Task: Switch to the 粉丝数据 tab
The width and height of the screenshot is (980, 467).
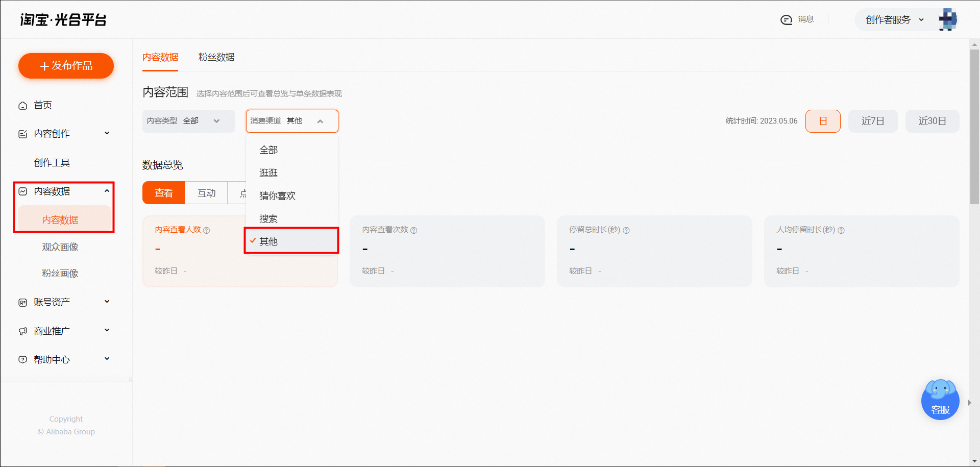Action: [216, 57]
